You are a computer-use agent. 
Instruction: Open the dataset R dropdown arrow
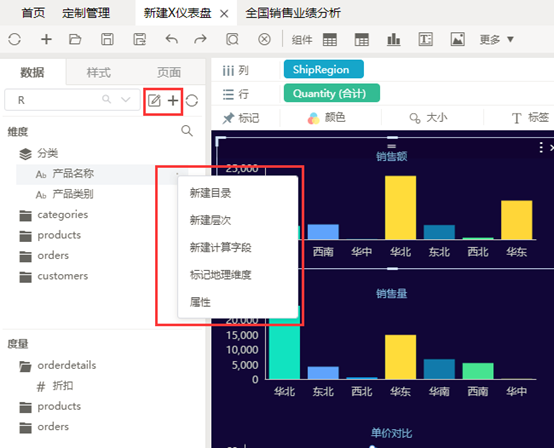pos(126,100)
